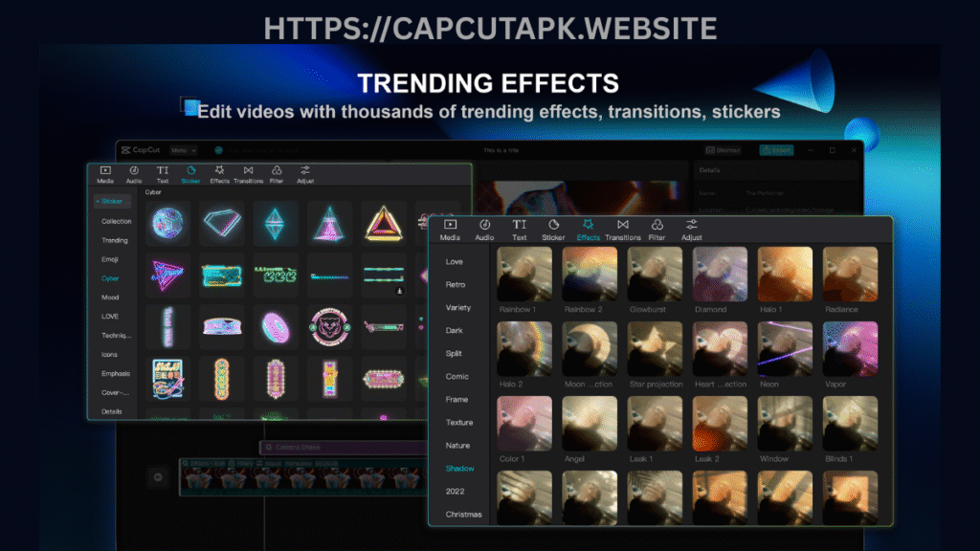Image resolution: width=980 pixels, height=551 pixels.
Task: Choose the Halo 2 effect thumbnail
Action: click(x=524, y=348)
